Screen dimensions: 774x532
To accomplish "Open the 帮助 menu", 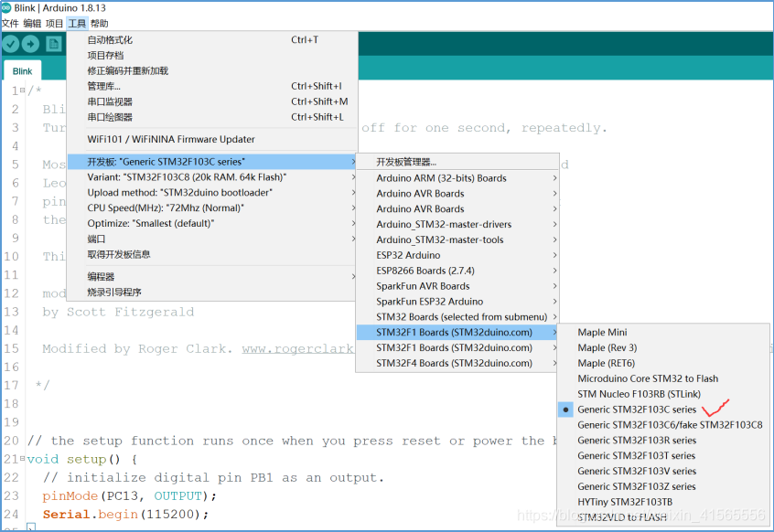I will (99, 23).
